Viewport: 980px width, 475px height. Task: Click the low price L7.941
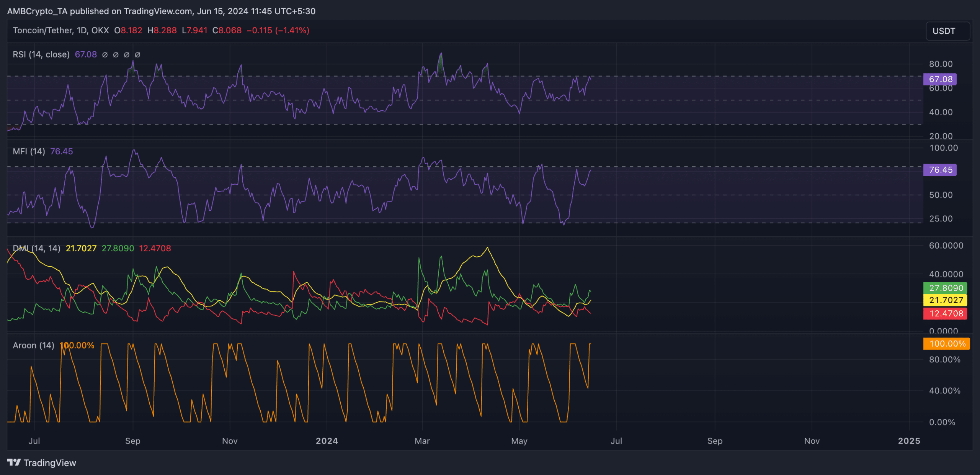tap(194, 30)
